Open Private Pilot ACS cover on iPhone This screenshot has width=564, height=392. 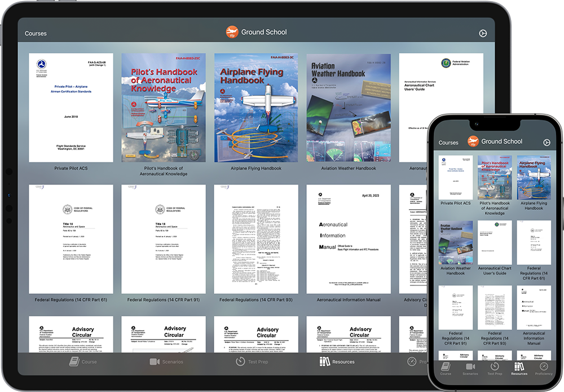pyautogui.click(x=456, y=177)
